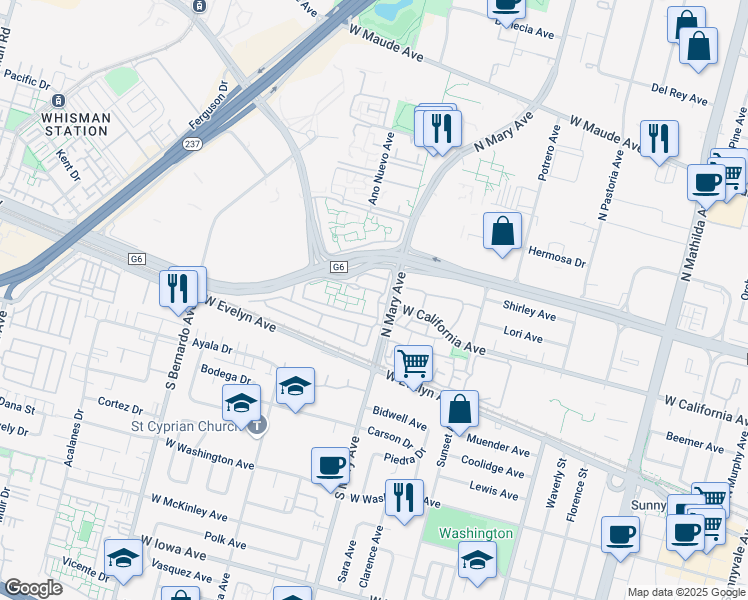The height and width of the screenshot is (600, 748).
Task: Click the G6 shield near S Bernardo Ave
Action: [x=137, y=259]
